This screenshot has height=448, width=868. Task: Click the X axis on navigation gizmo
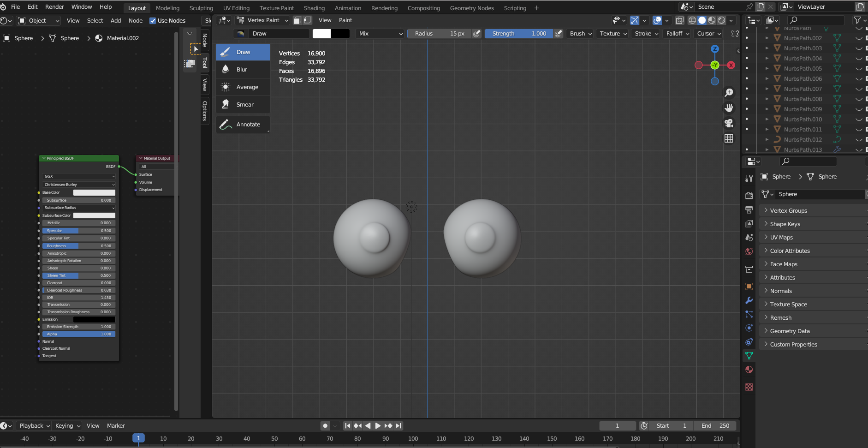click(731, 65)
